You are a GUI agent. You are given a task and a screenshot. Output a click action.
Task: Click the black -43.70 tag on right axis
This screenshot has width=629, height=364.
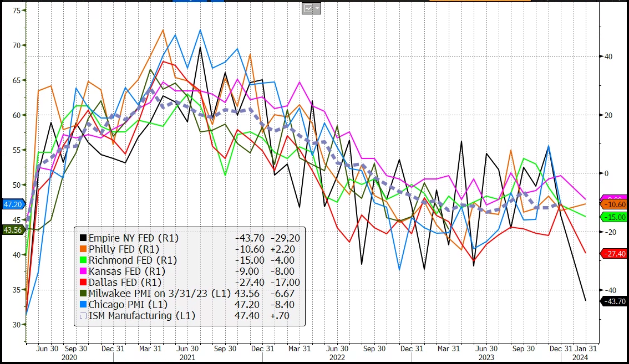tap(614, 301)
